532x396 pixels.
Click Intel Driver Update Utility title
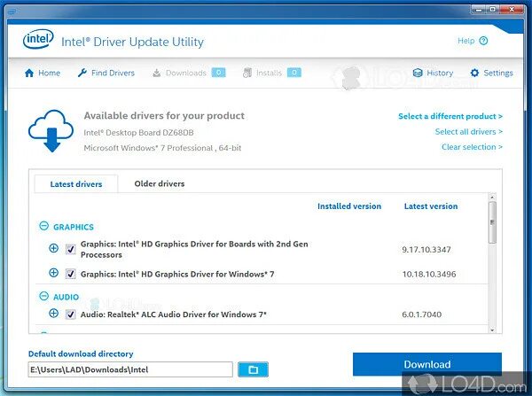pos(132,42)
